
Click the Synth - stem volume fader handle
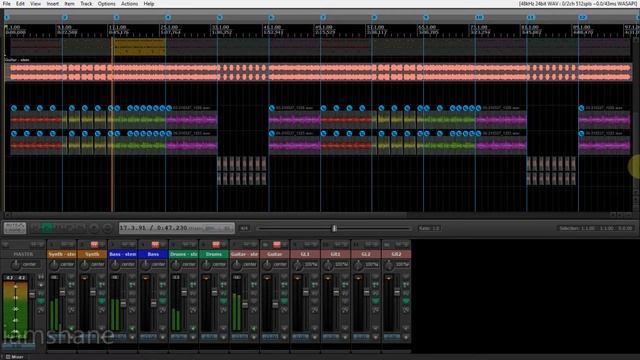[x=62, y=293]
